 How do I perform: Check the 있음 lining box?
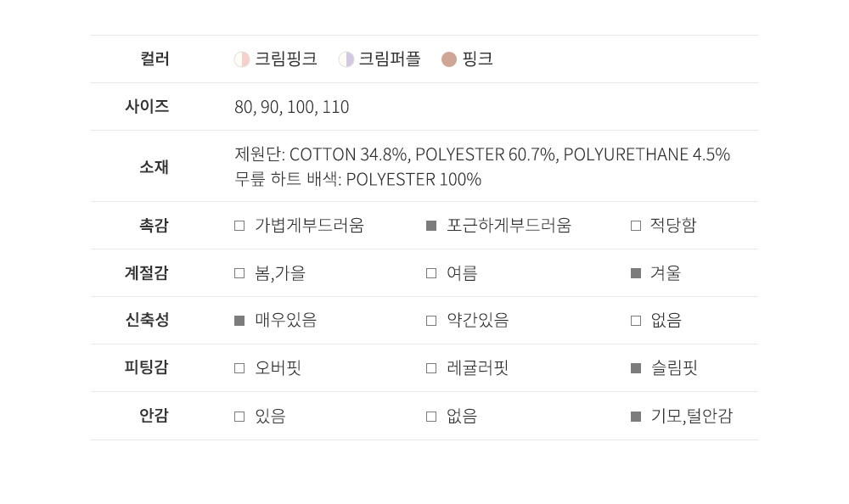coord(239,417)
